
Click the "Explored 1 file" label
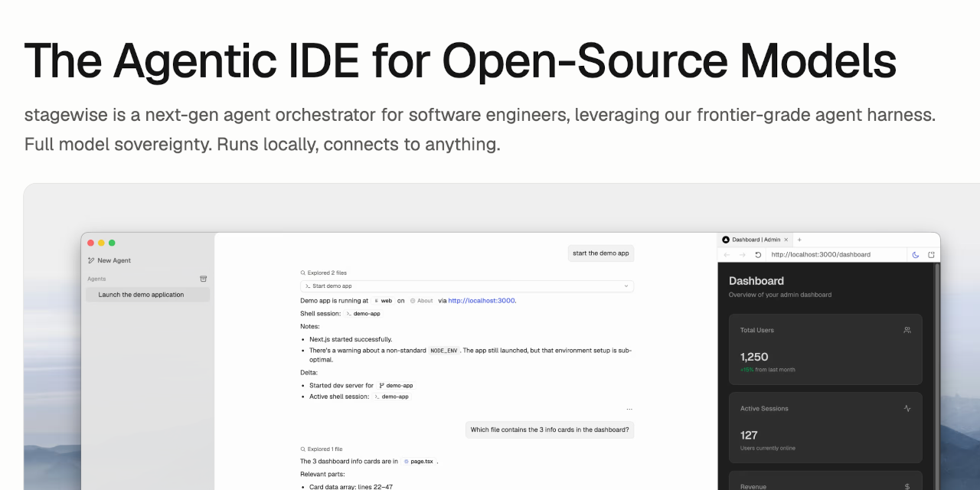325,449
